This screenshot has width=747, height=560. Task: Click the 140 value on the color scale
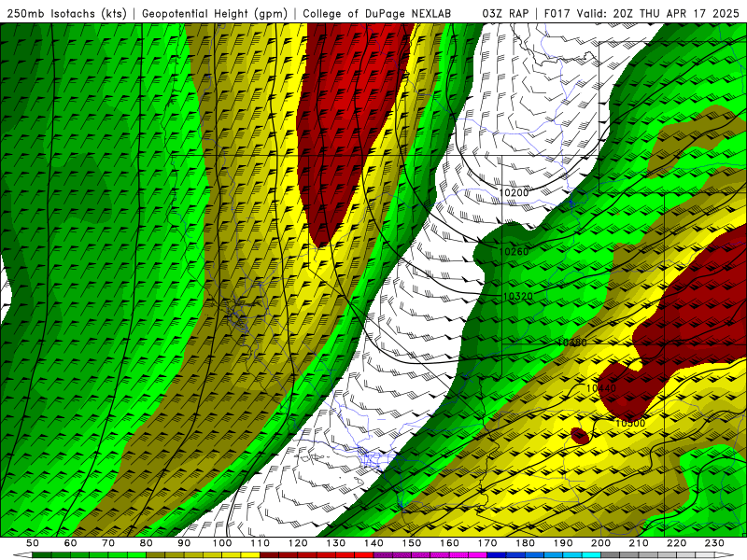373,543
